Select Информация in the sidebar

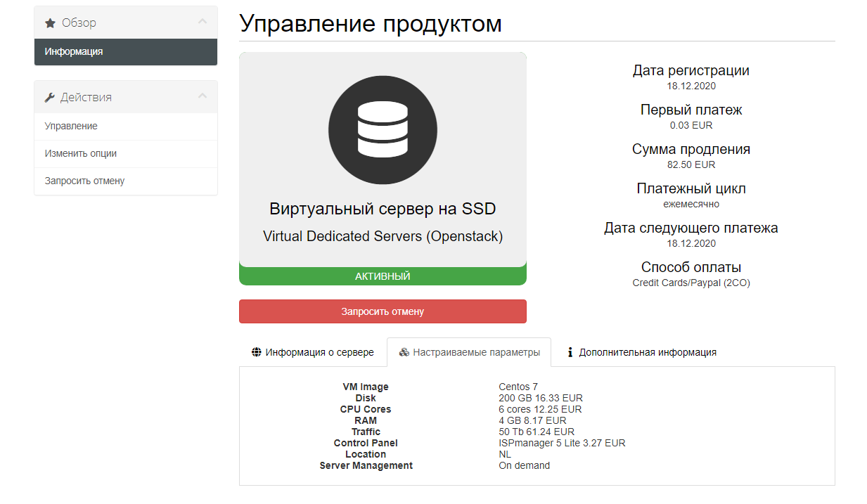[x=126, y=52]
